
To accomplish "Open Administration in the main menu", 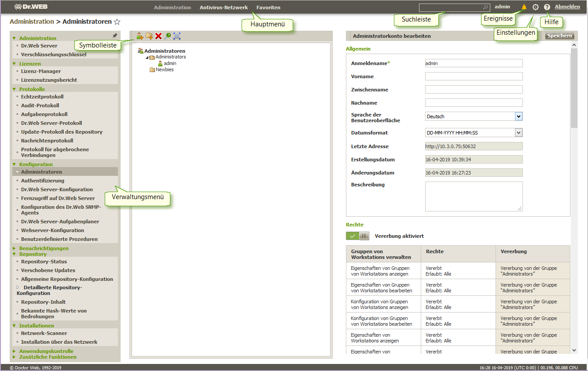I will pos(173,7).
